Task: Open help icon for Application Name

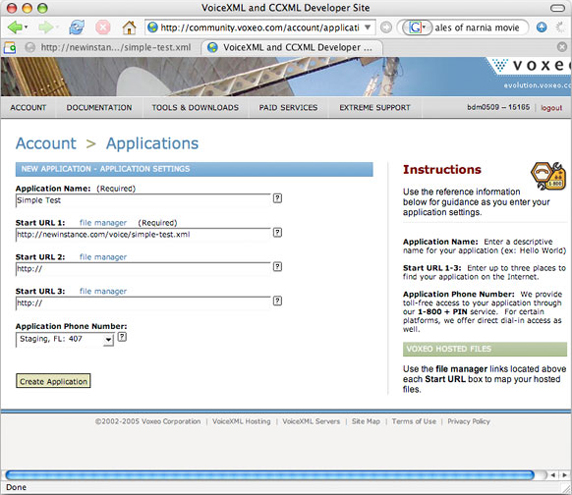Action: [x=277, y=198]
